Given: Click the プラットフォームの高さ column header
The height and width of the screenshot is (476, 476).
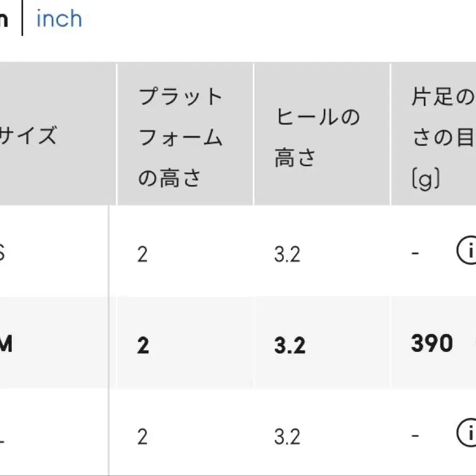Looking at the screenshot, I should click(x=181, y=137).
